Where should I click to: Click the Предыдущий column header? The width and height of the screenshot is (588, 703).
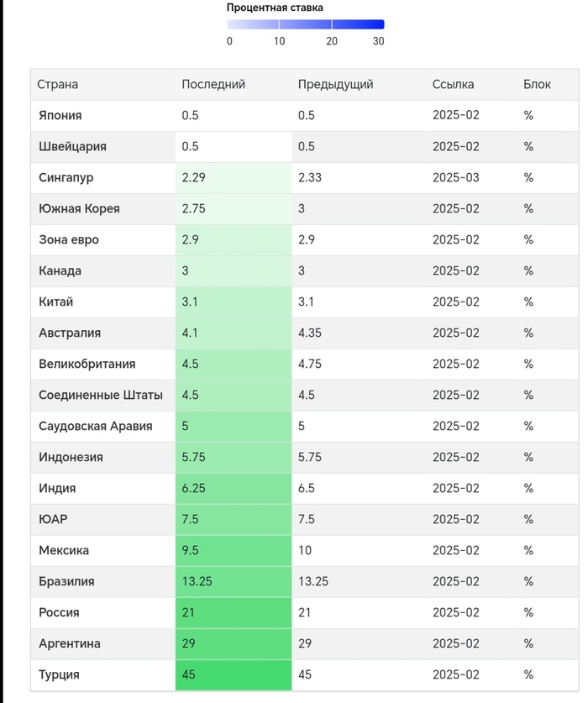(335, 84)
